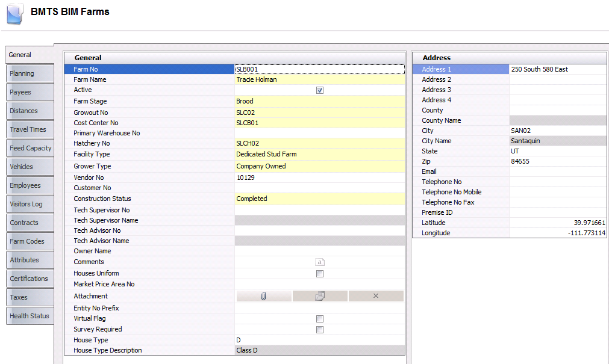Uncheck the Active checkbox
This screenshot has height=364, width=609.
tap(320, 90)
